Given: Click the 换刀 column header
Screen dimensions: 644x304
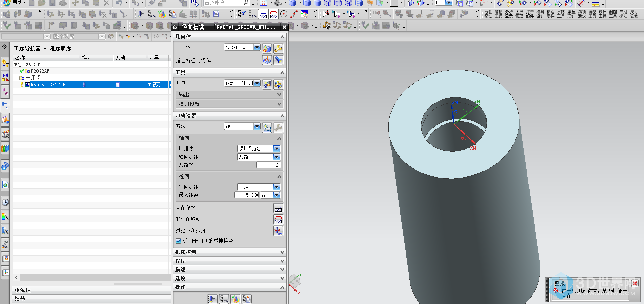Looking at the screenshot, I should tap(96, 58).
